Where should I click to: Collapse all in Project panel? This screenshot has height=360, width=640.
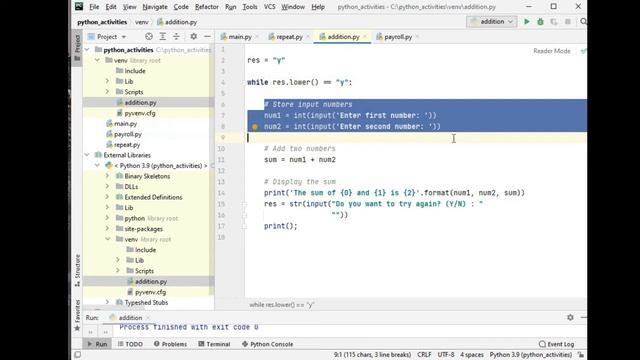click(x=176, y=37)
